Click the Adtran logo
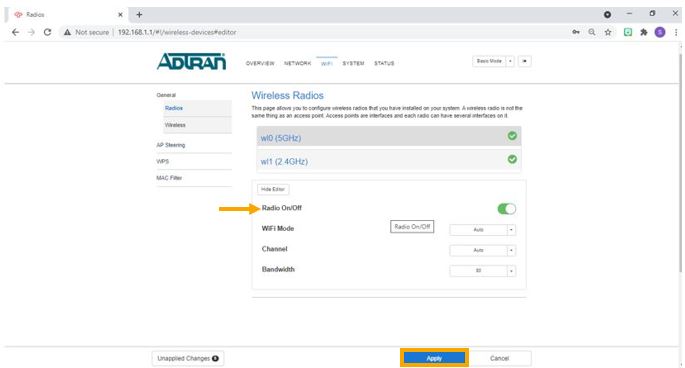The height and width of the screenshot is (368, 685). (x=191, y=62)
